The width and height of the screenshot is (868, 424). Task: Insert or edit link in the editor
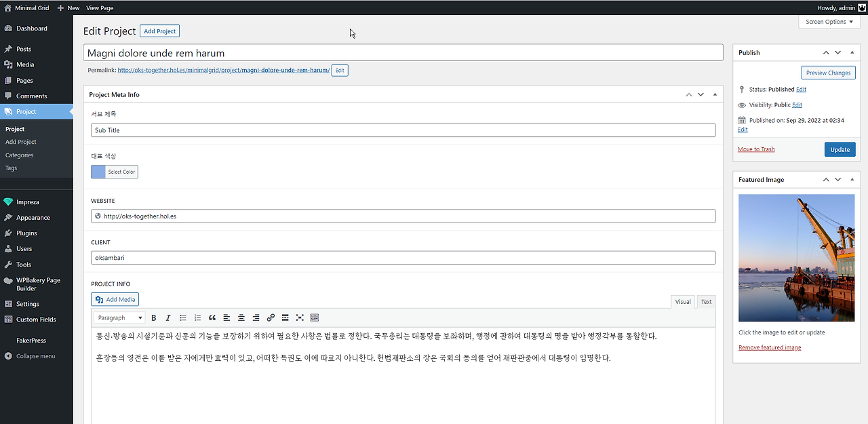(x=271, y=317)
